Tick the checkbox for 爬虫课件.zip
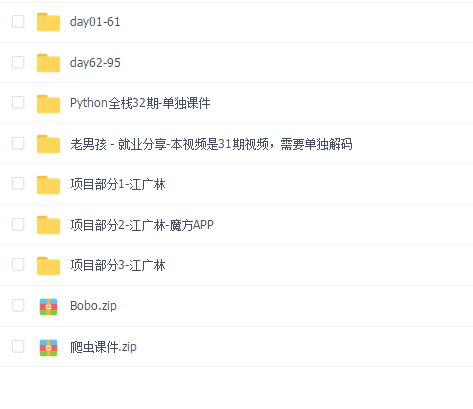Screen dimensions: 473x409 18,346
